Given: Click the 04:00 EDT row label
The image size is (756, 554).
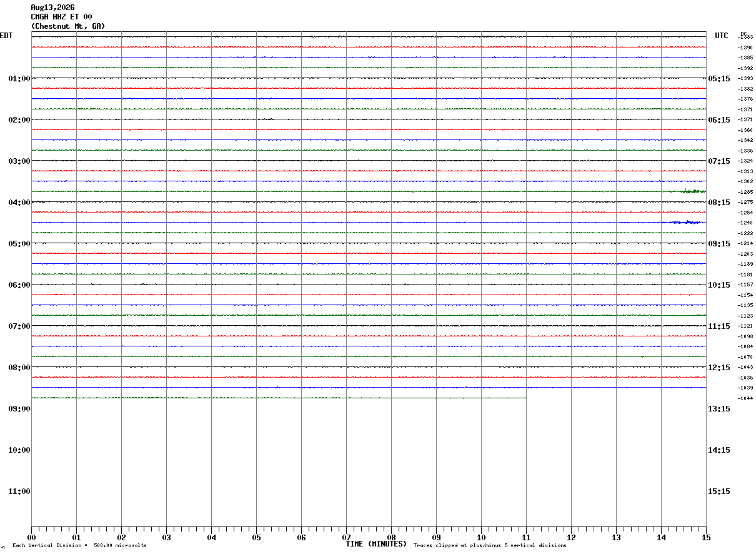Looking at the screenshot, I should (x=19, y=203).
